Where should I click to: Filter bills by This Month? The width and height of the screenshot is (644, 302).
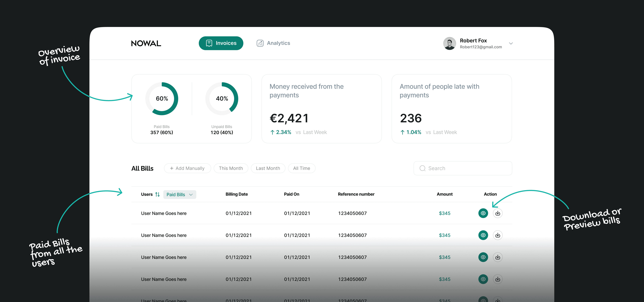(231, 168)
